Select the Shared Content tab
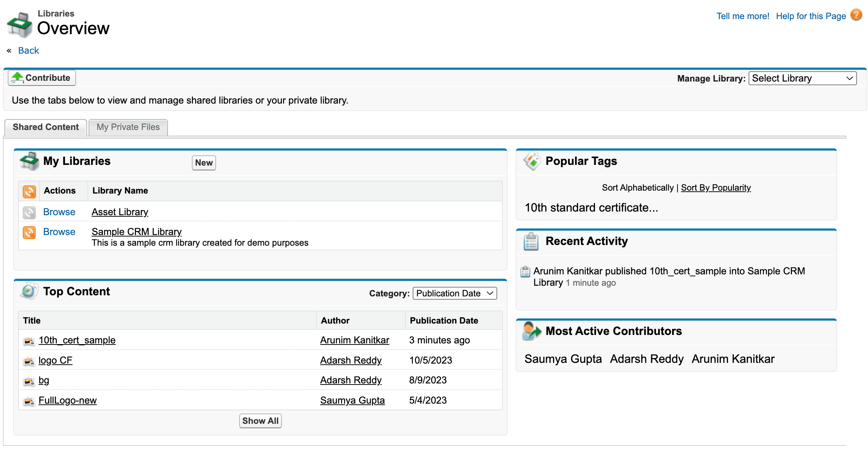This screenshot has width=868, height=451. click(45, 127)
